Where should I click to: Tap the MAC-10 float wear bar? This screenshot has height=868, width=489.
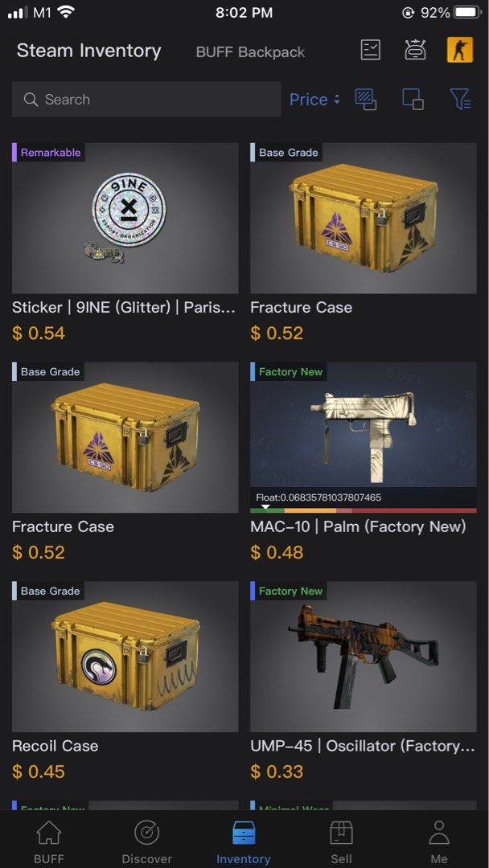(364, 510)
